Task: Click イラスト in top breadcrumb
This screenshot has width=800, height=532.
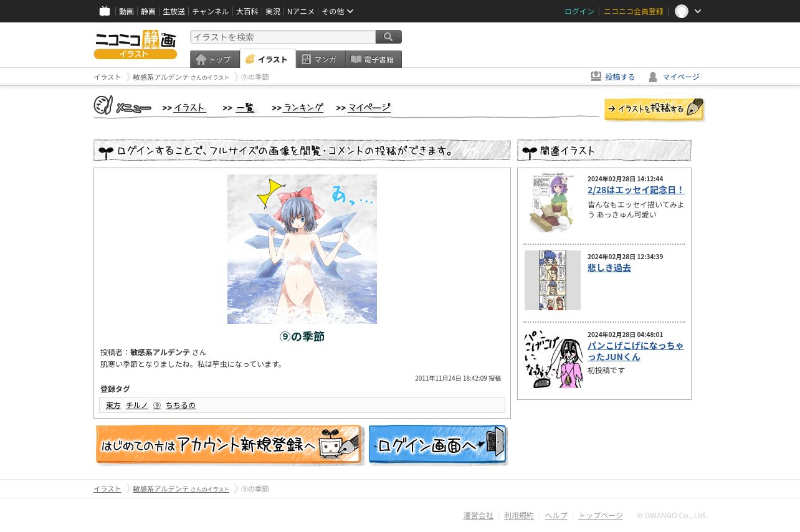Action: (x=107, y=77)
